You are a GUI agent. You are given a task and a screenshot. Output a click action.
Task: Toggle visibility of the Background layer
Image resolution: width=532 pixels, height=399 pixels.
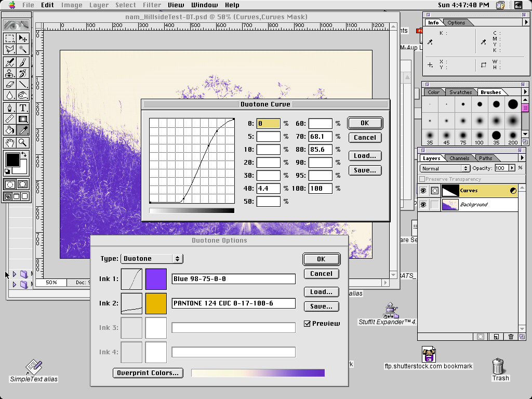click(x=423, y=205)
